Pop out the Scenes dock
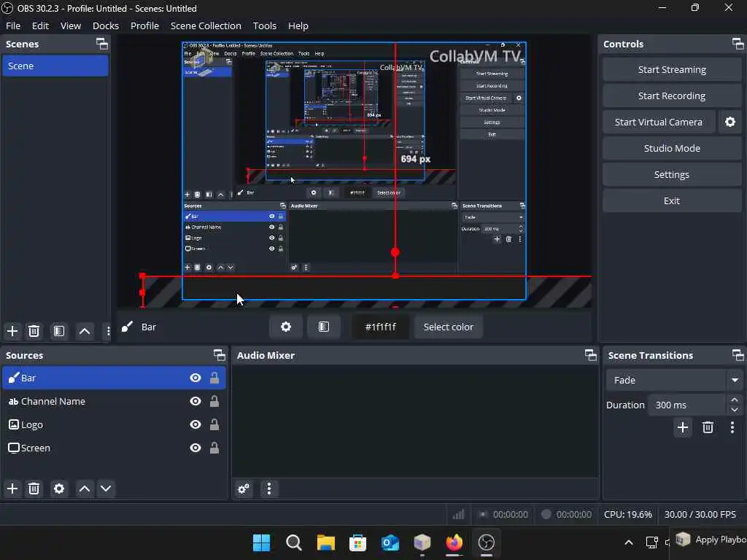The image size is (747, 560). pyautogui.click(x=102, y=44)
